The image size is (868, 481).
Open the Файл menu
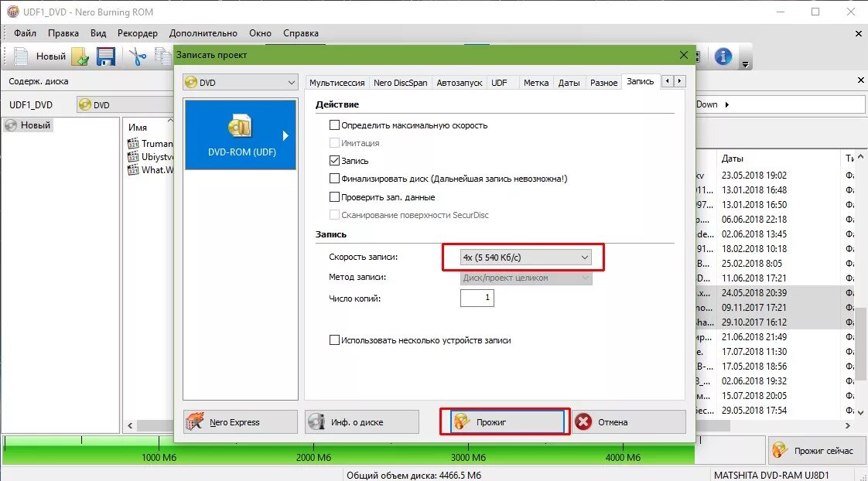[x=25, y=33]
